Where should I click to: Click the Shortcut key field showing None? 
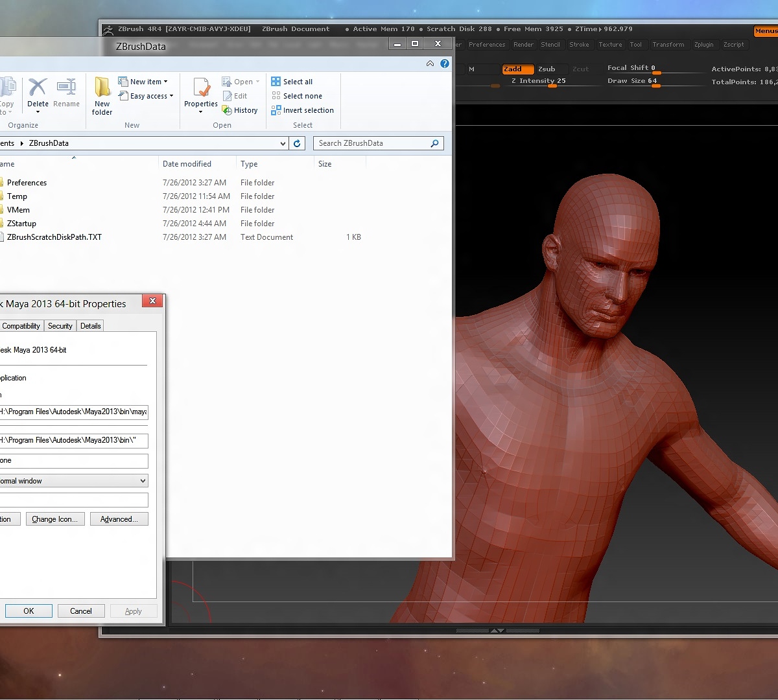click(74, 461)
